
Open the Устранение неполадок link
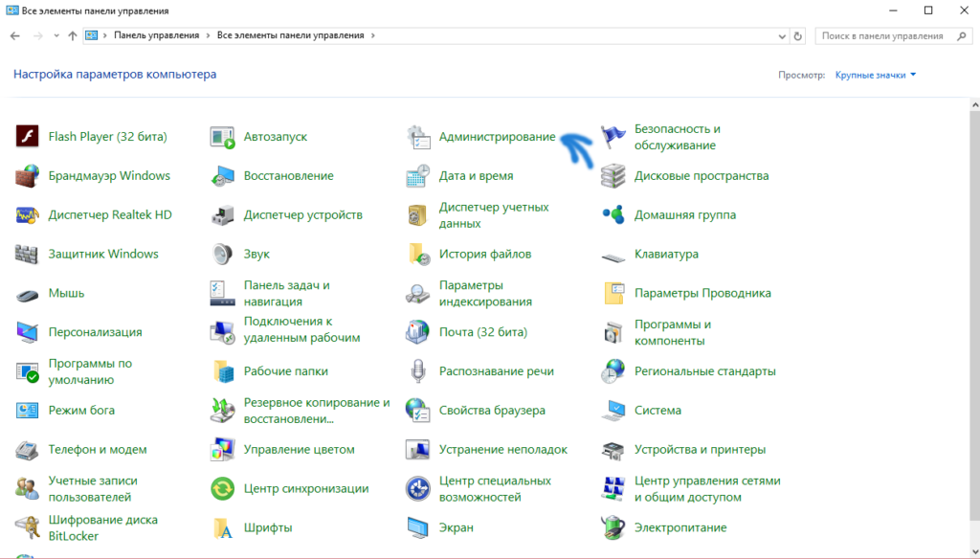503,450
